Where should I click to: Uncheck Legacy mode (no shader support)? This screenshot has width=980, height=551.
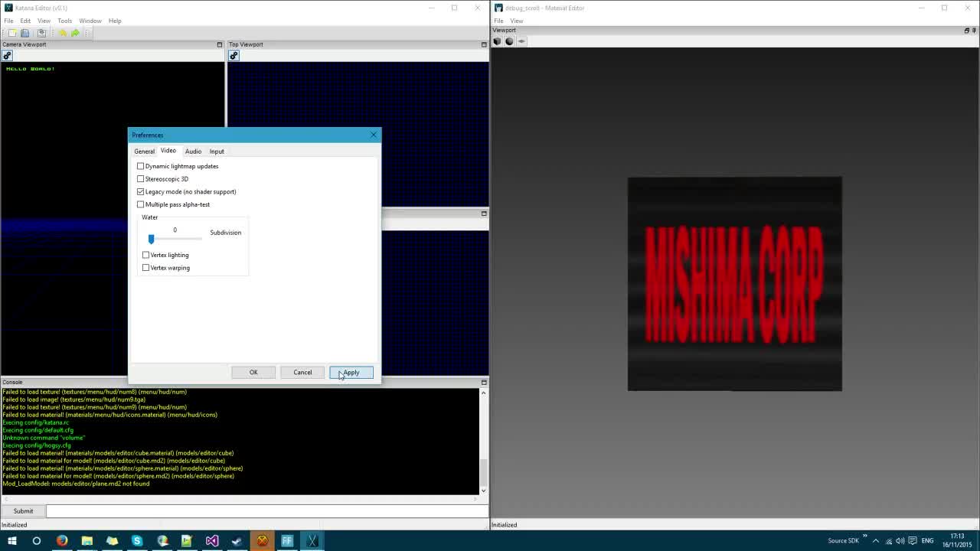[x=141, y=192]
